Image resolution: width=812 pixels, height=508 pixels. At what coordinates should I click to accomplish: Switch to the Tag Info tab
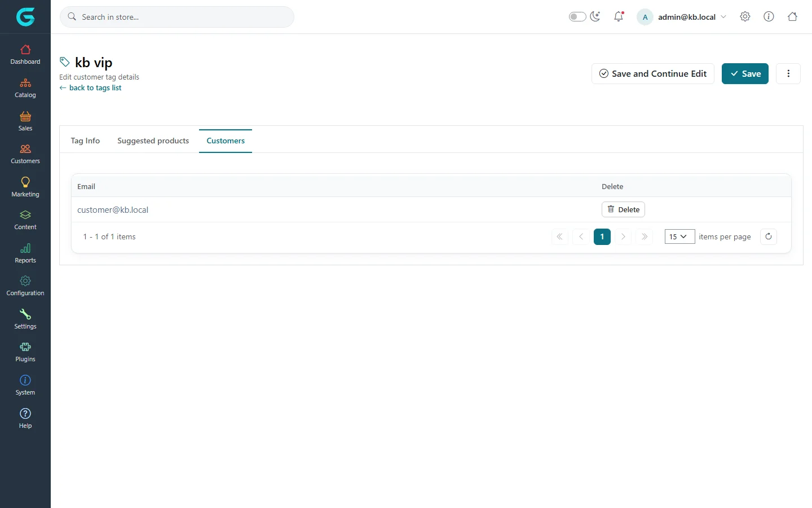[85, 141]
